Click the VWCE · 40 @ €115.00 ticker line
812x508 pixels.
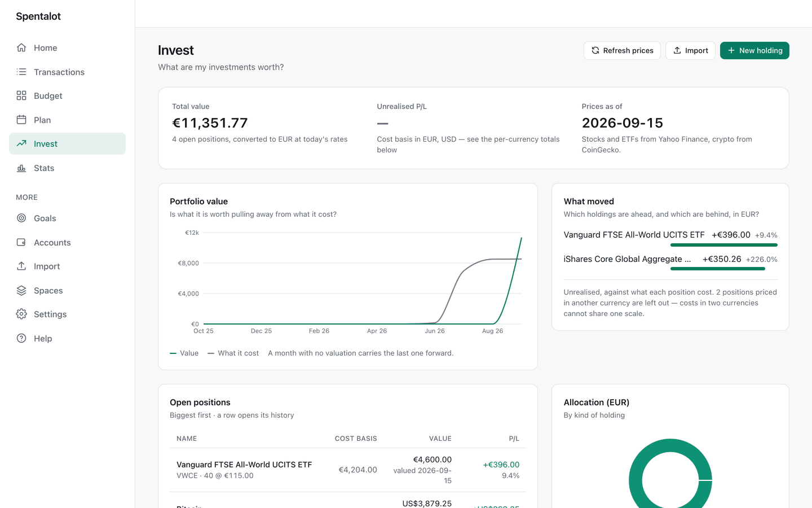pyautogui.click(x=215, y=476)
